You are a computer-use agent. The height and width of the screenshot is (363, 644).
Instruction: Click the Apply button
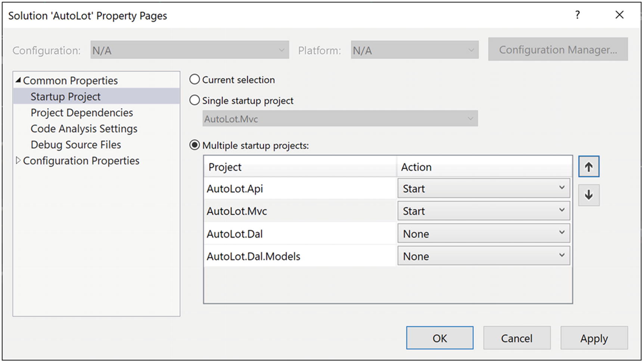click(x=594, y=338)
